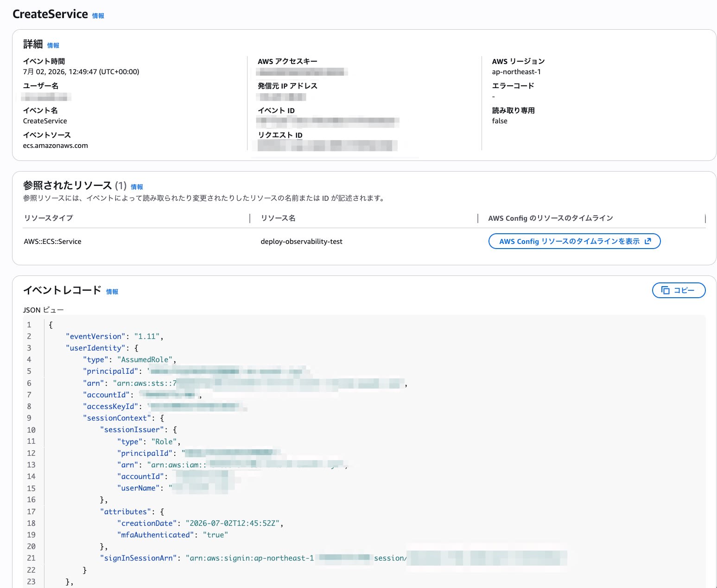Click the AWS Config のリソースのタイムライン column header
This screenshot has width=717, height=588.
coord(551,218)
